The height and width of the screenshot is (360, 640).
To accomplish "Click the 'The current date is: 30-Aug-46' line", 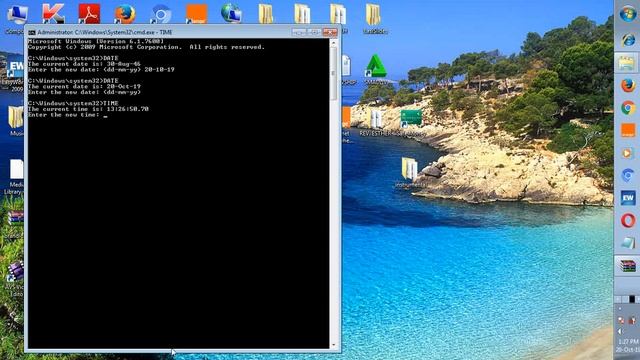I will pos(84,64).
